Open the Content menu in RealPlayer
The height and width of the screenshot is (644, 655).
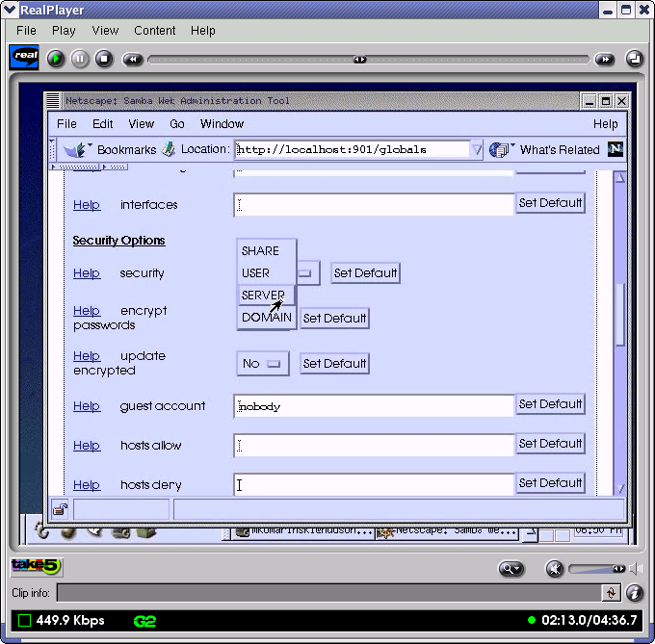(x=154, y=31)
